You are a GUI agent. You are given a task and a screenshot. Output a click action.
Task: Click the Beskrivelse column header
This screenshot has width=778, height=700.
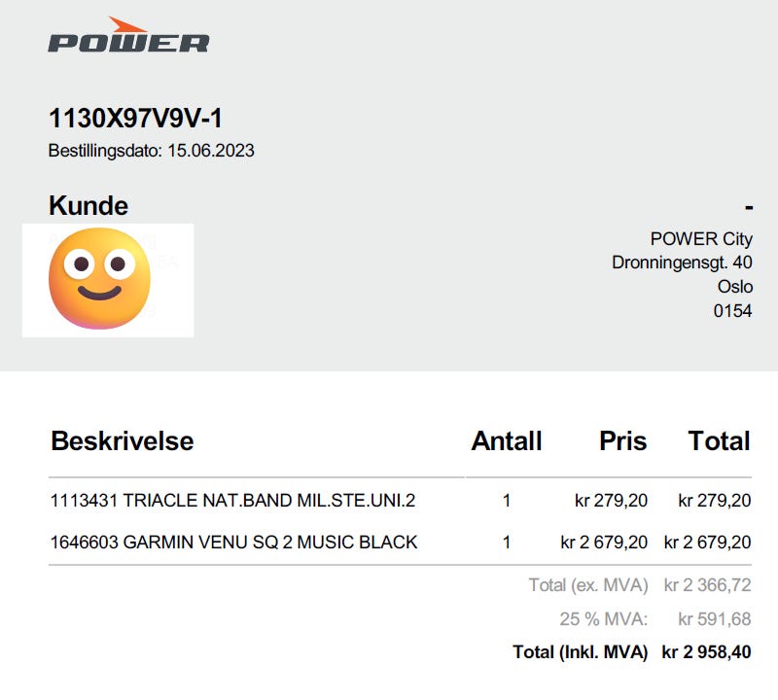[x=122, y=440]
